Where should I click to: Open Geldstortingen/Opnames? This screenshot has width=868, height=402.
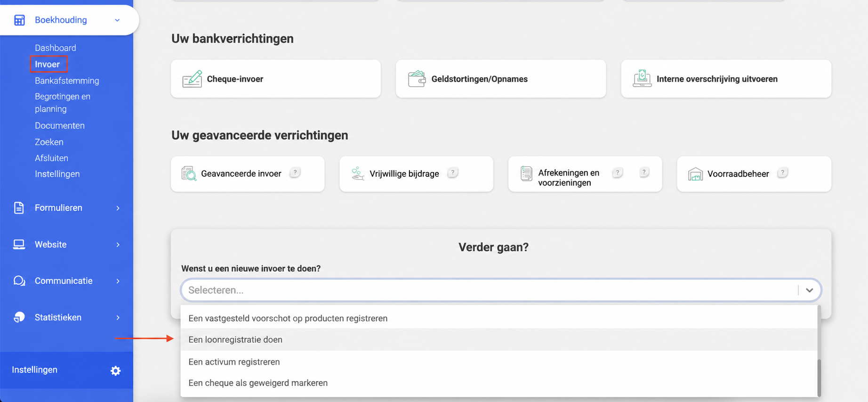[501, 79]
